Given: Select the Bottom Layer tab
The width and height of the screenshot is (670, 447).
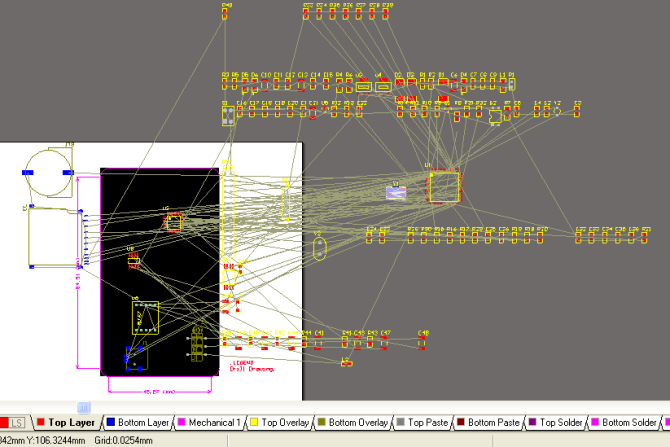Looking at the screenshot, I should 143,423.
